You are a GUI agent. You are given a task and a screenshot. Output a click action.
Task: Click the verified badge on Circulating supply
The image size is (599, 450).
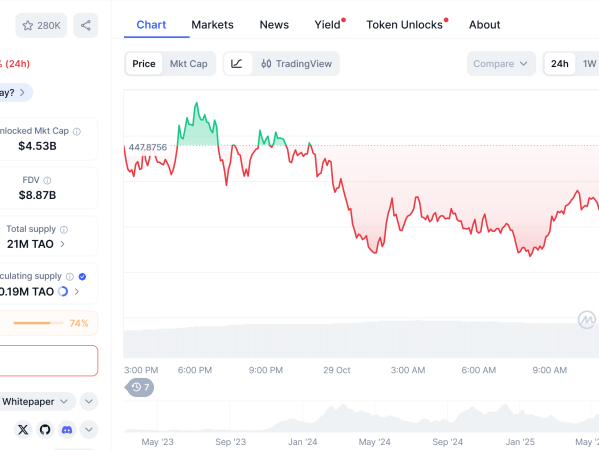point(82,277)
